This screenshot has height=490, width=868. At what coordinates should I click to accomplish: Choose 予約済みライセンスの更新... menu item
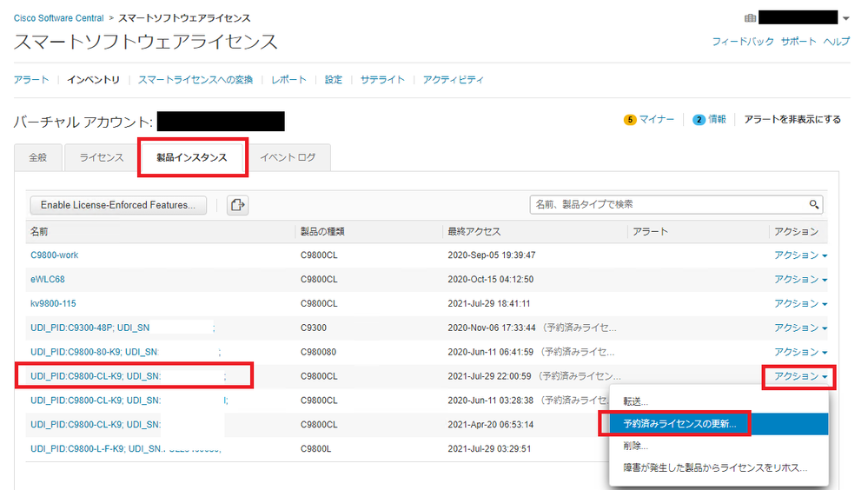719,424
